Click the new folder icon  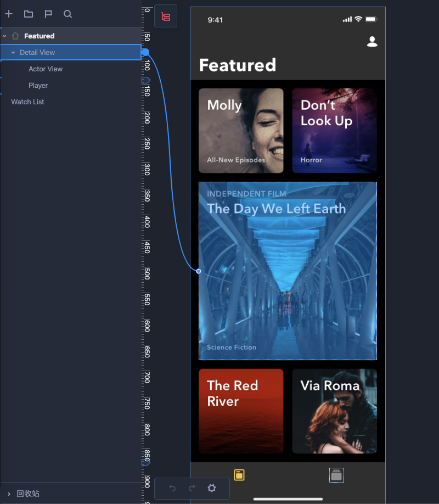[x=29, y=14]
